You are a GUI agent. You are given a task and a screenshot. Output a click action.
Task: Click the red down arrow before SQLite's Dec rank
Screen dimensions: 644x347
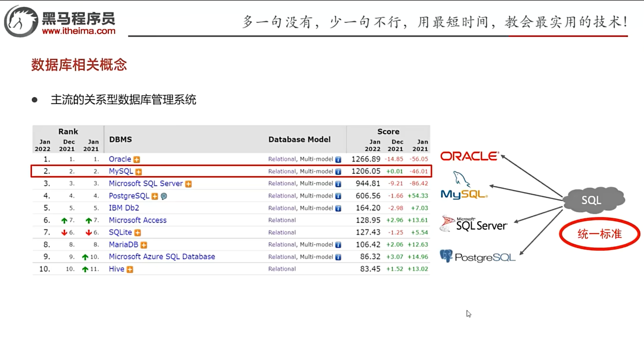coord(64,233)
